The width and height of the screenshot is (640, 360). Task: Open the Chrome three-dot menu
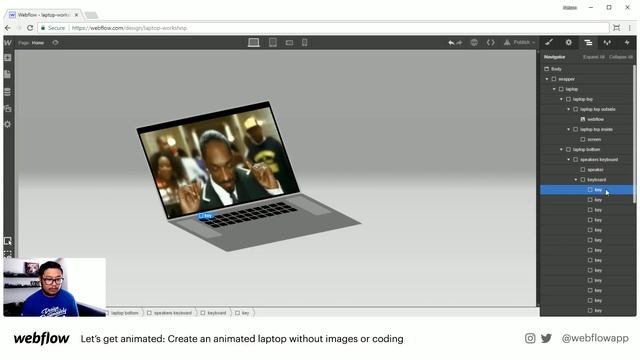point(630,28)
